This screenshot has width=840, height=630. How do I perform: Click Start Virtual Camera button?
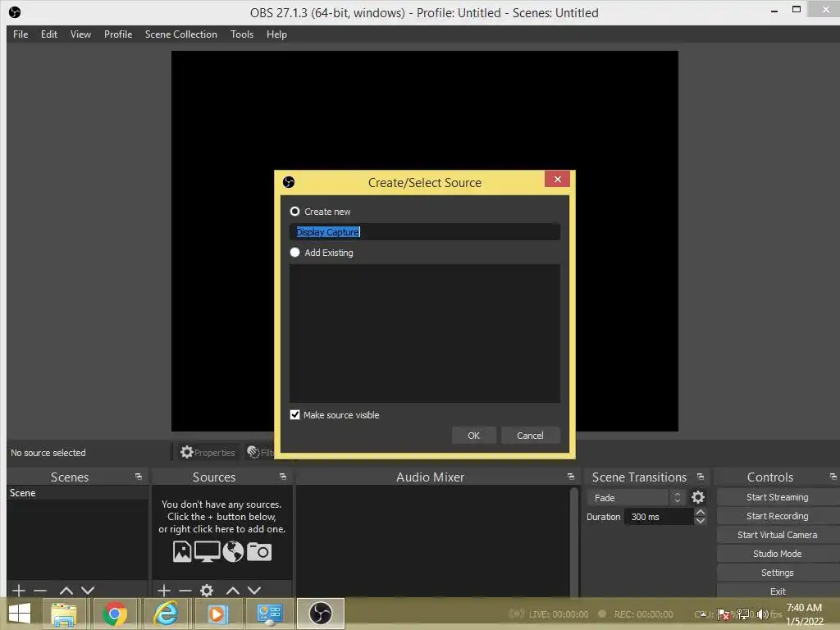(778, 535)
